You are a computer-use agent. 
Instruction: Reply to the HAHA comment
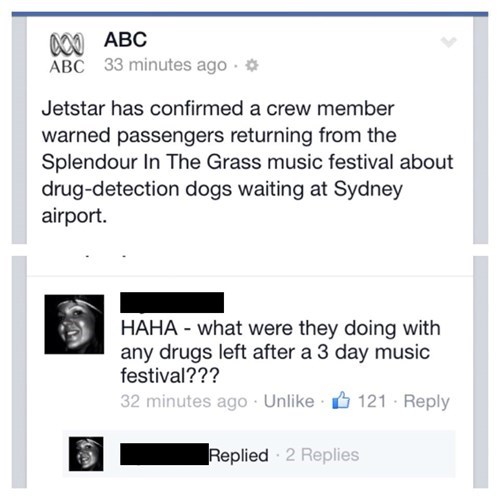pos(426,402)
